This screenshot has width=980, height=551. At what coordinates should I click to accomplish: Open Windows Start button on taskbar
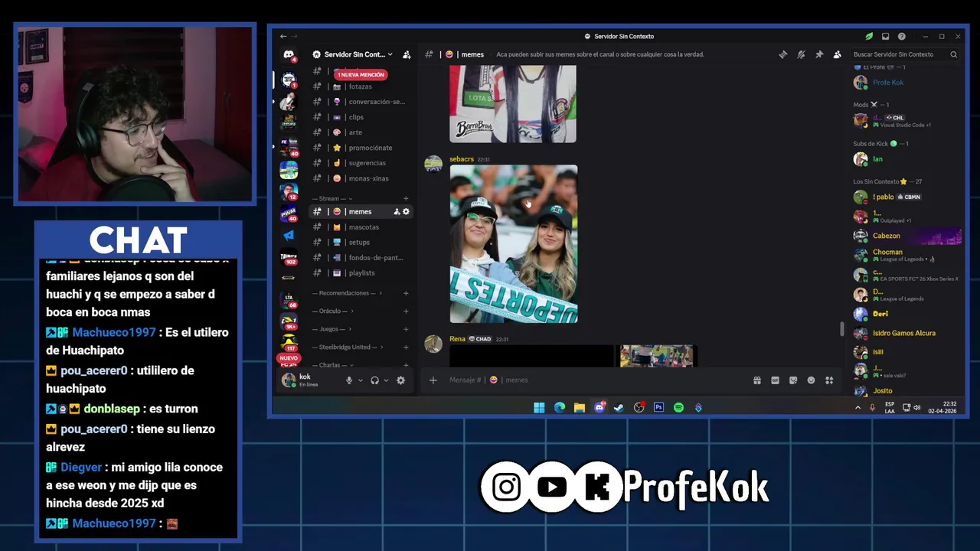click(539, 408)
